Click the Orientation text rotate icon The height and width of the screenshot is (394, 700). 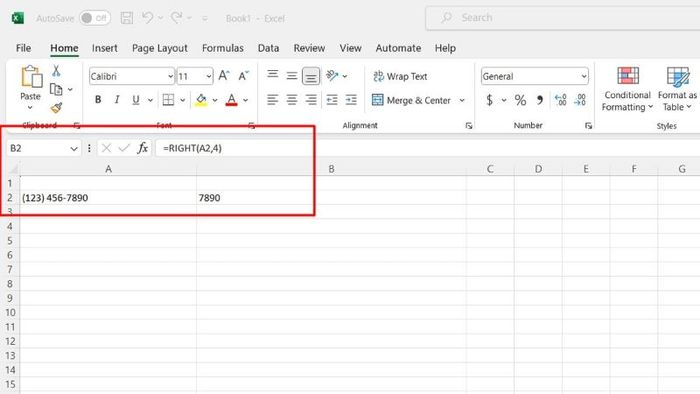coord(332,75)
